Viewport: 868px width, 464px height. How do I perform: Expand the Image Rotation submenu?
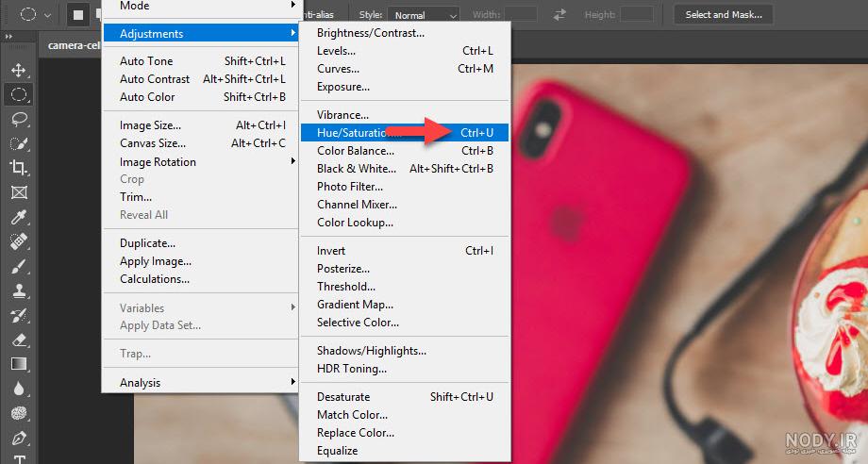(201, 162)
